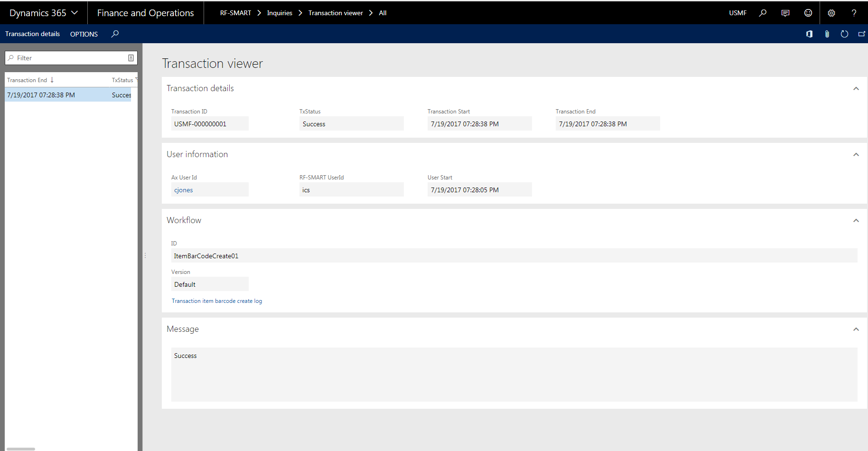Click the RF-SMART breadcrumb
The image size is (868, 451).
(x=235, y=13)
